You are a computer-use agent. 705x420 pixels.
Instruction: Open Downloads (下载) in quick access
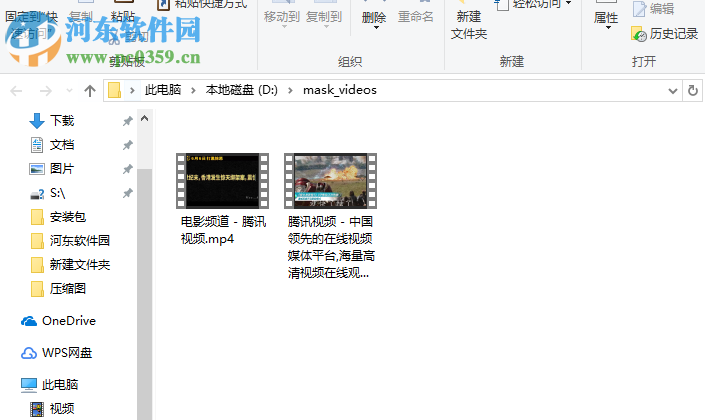pyautogui.click(x=62, y=121)
